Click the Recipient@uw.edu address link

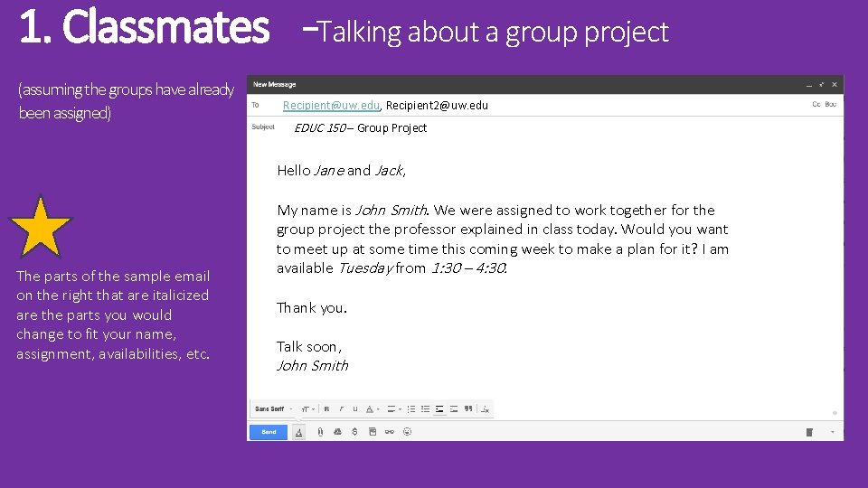click(x=331, y=105)
